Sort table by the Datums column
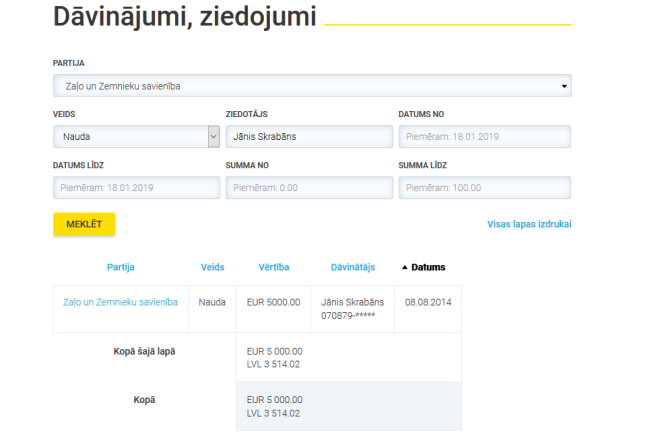The image size is (660, 436). coord(428,267)
